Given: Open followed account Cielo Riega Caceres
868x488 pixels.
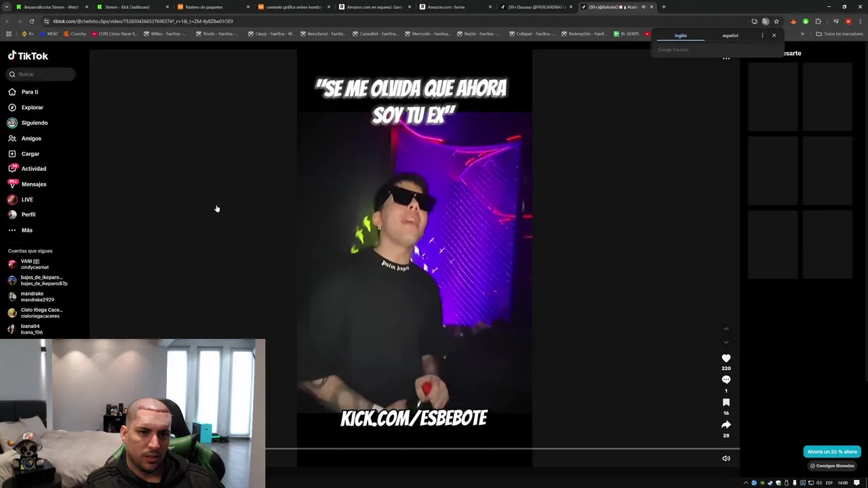Looking at the screenshot, I should pyautogui.click(x=35, y=312).
